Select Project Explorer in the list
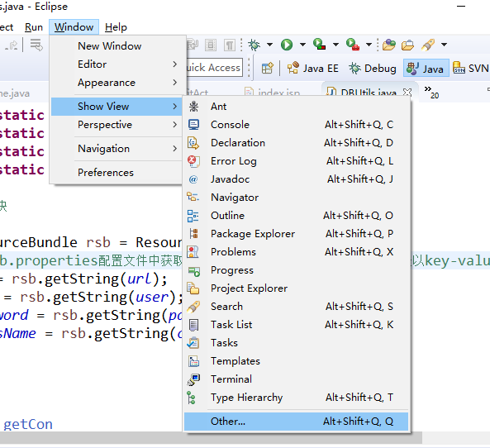The height and width of the screenshot is (448, 490). 297,288
